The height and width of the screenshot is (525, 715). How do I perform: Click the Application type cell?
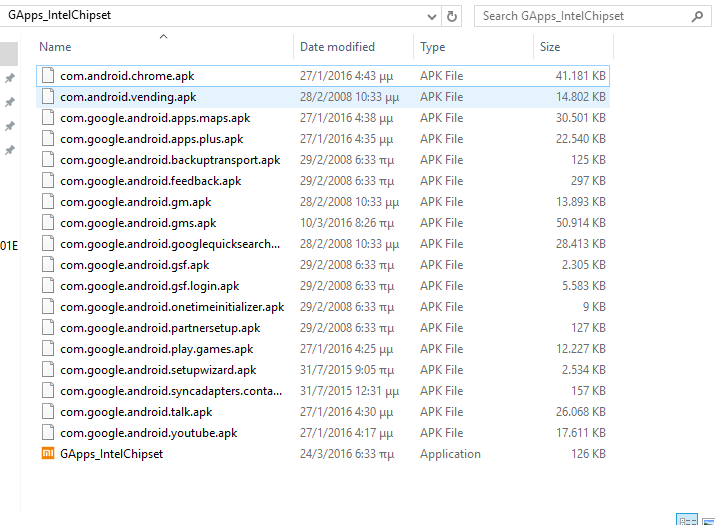tap(450, 453)
